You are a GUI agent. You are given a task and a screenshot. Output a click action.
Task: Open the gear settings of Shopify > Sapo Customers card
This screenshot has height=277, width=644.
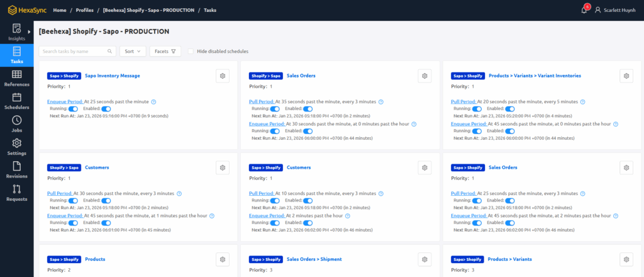point(223,167)
